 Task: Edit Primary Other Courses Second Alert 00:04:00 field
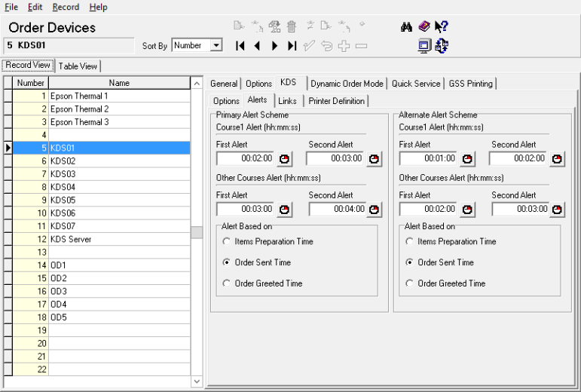(x=338, y=210)
